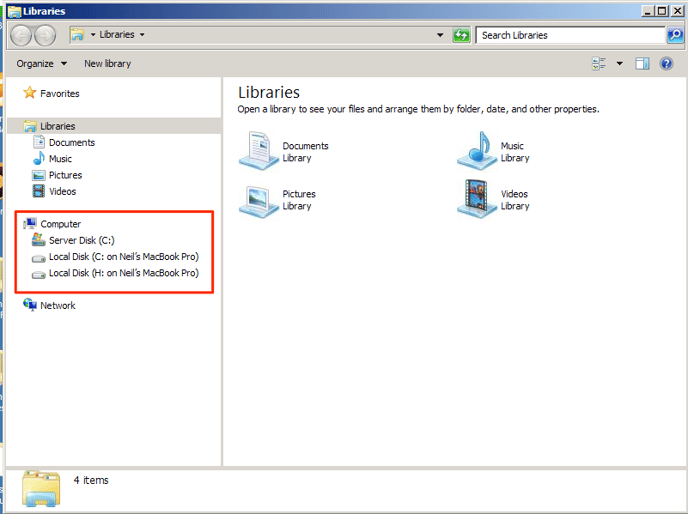Select Favorites in the navigation pane
This screenshot has width=688, height=514.
pyautogui.click(x=59, y=94)
